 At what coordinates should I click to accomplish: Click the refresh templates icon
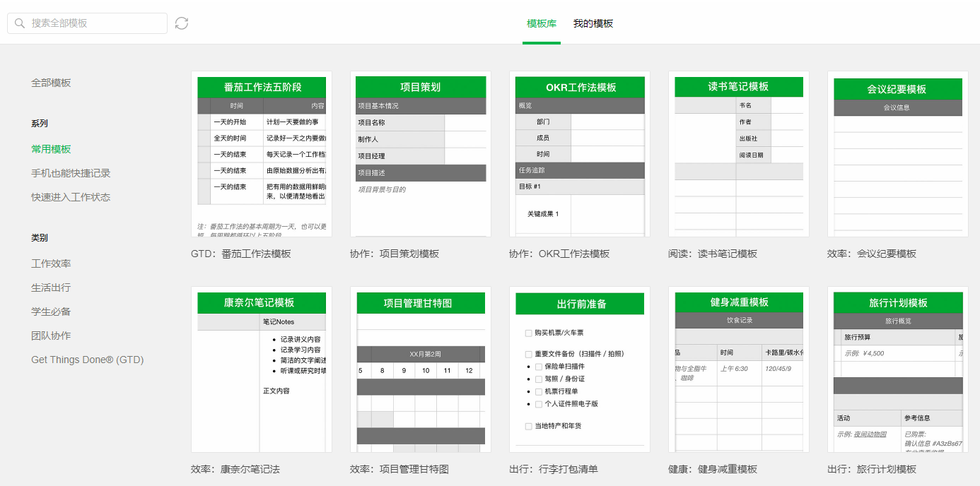tap(182, 23)
